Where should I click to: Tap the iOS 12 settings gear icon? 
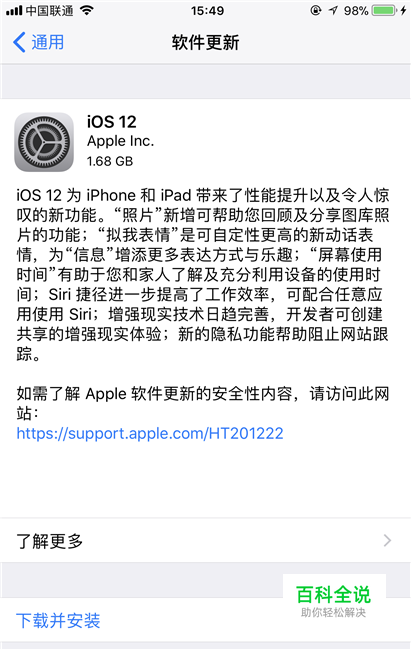point(44,142)
